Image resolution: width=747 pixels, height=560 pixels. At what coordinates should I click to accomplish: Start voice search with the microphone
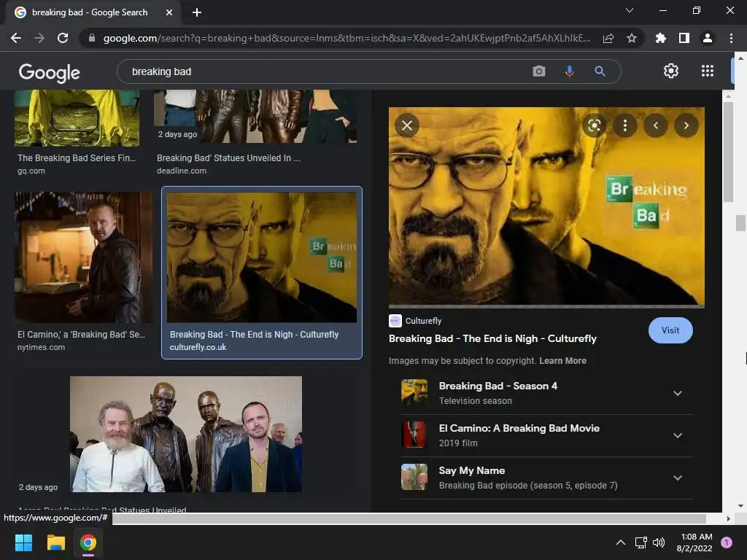click(x=569, y=71)
